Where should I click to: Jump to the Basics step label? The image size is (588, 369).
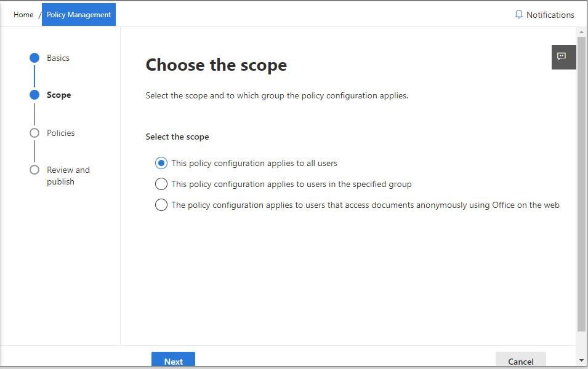click(x=58, y=58)
